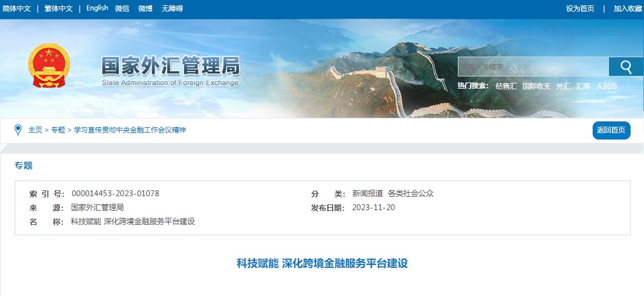Viewport: 644px width, 296px height.
Task: Select the 人民币 hot search term
Action: click(x=607, y=86)
